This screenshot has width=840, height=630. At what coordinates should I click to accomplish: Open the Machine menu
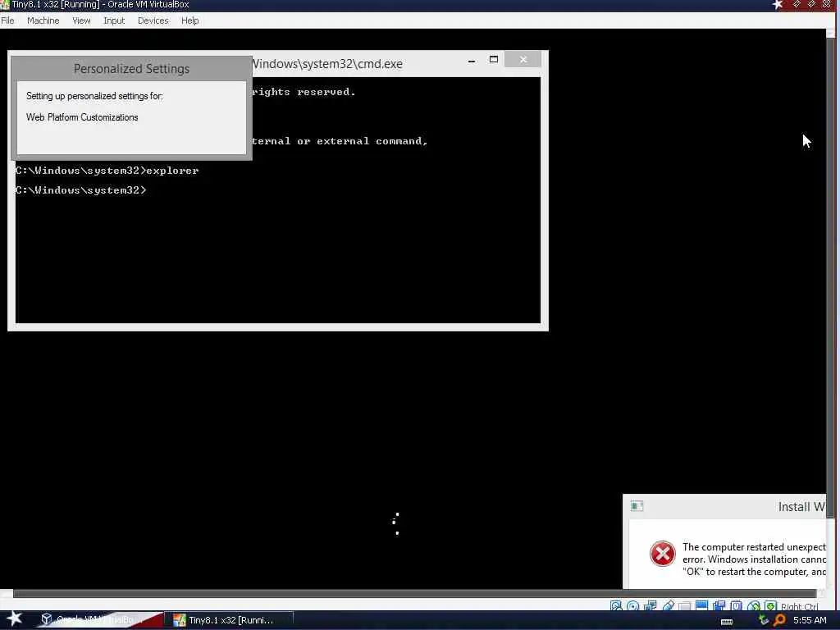[43, 21]
